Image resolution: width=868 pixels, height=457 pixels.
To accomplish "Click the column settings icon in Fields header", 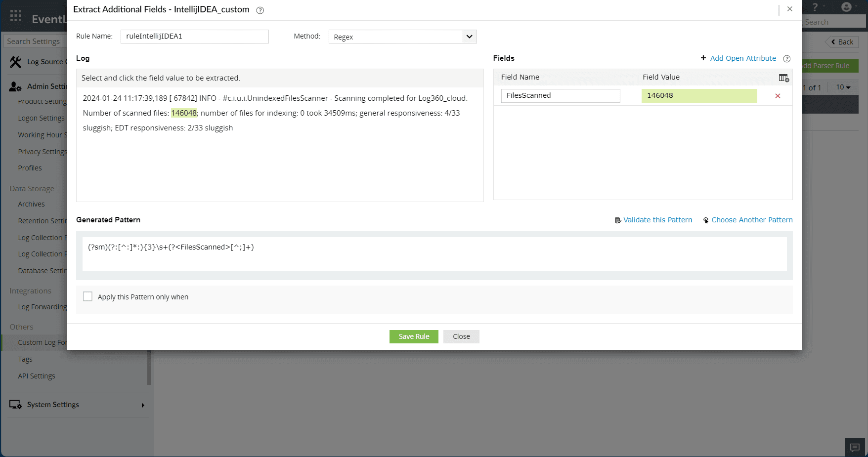I will pos(784,78).
